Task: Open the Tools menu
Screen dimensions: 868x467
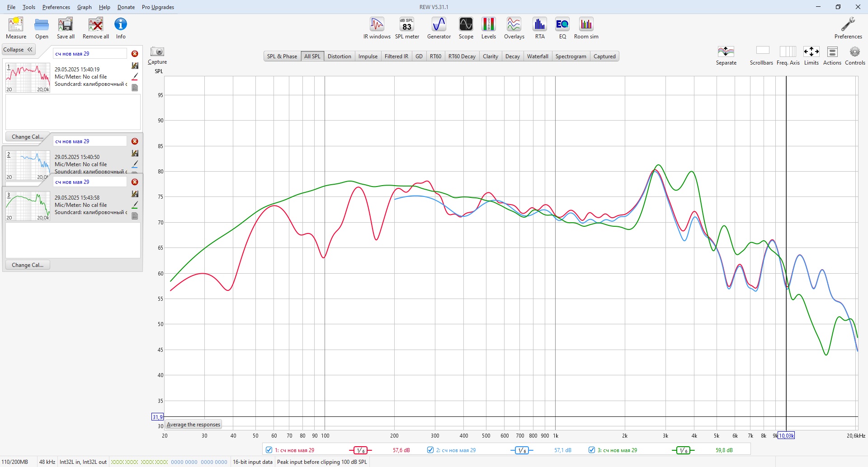Action: (29, 7)
